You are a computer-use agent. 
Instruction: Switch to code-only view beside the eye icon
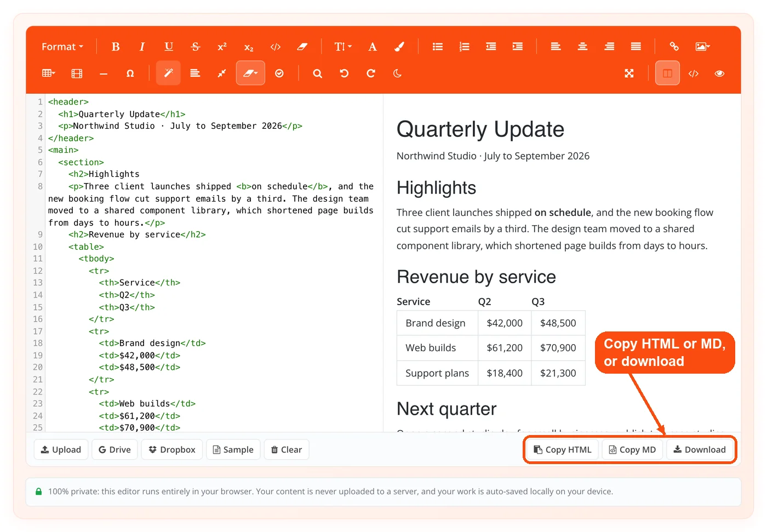click(x=694, y=73)
